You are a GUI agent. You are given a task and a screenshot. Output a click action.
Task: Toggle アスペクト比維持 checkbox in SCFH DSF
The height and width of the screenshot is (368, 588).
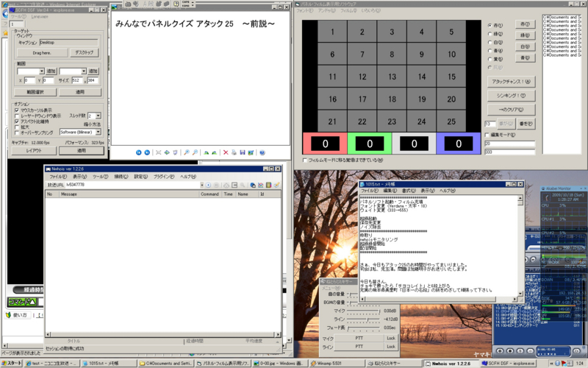[16, 121]
